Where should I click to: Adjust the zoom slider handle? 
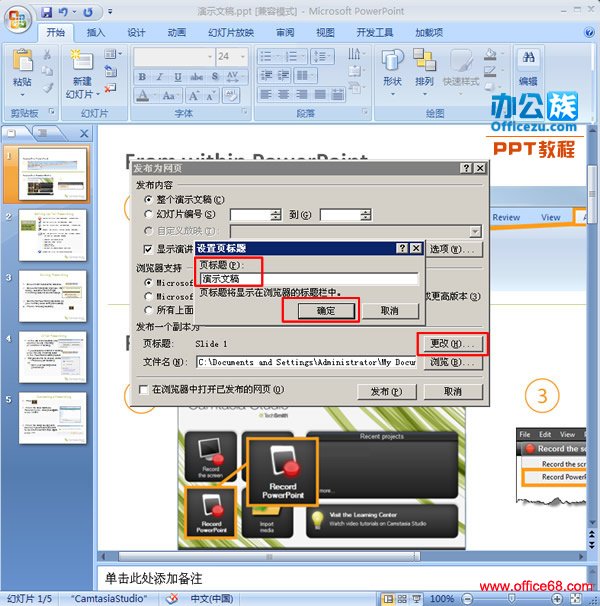click(x=512, y=599)
